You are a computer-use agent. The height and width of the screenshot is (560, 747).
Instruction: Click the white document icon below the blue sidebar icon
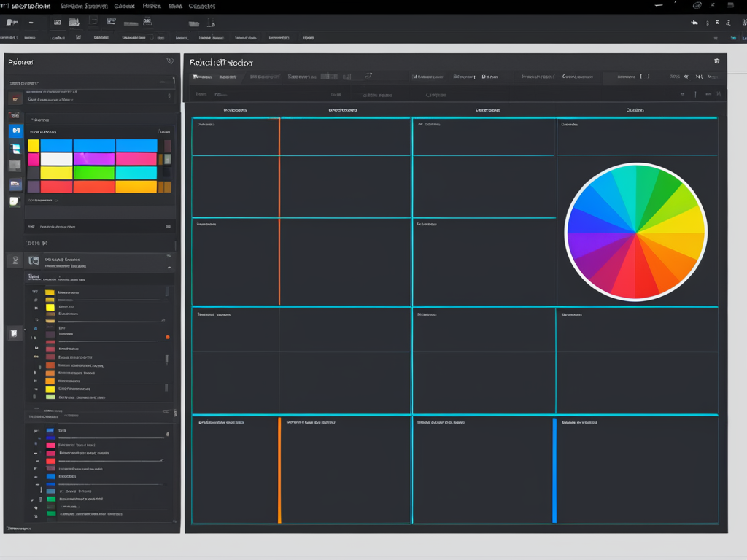[x=15, y=149]
